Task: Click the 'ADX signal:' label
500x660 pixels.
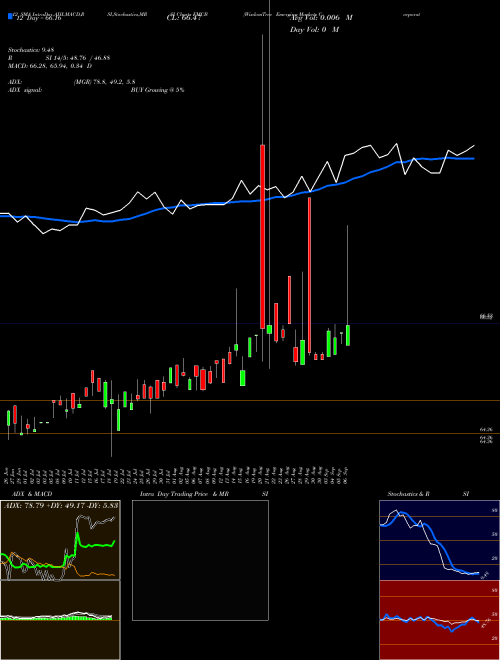Action: point(24,90)
